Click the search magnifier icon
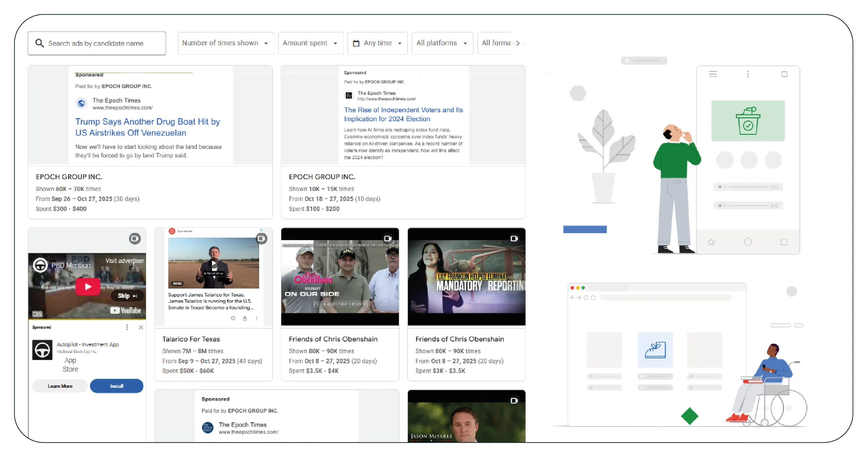Viewport: 868px width, 457px height. [x=39, y=43]
